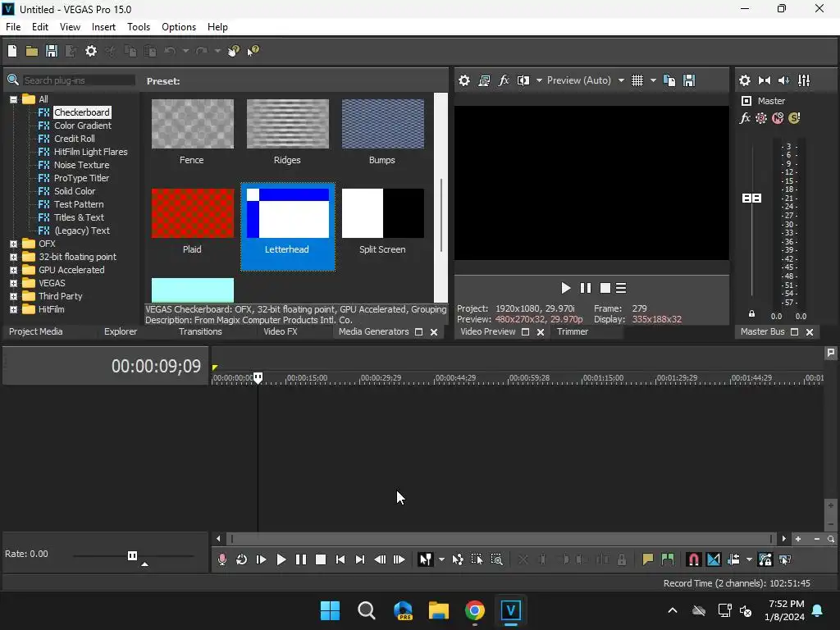Save snapshot to file icon

tap(689, 80)
